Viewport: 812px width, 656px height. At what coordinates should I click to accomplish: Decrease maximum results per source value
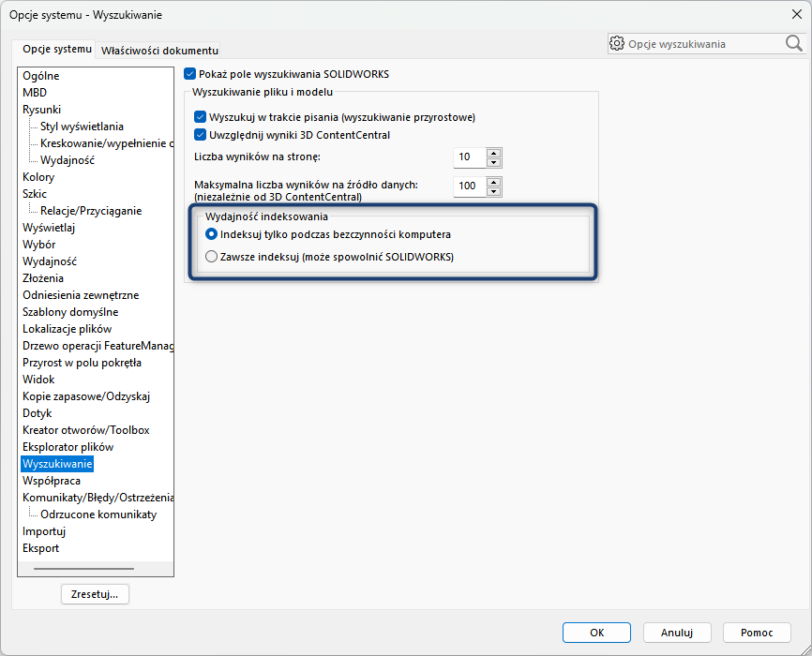(x=493, y=190)
